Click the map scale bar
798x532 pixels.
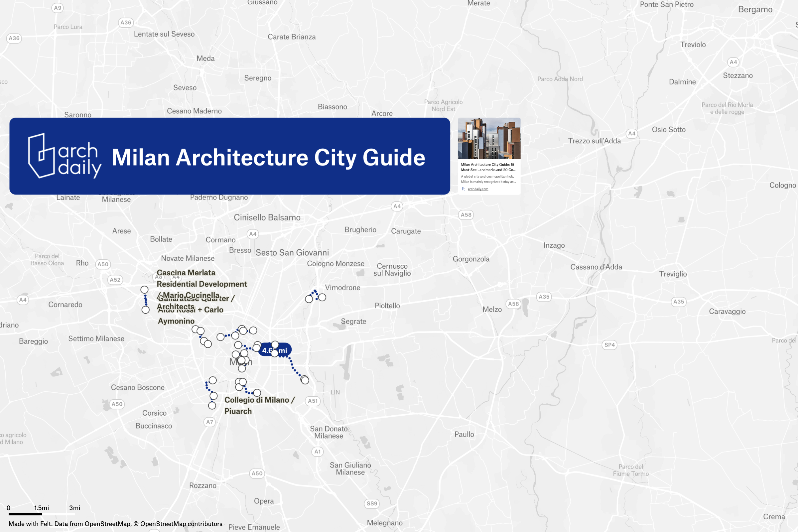click(41, 514)
